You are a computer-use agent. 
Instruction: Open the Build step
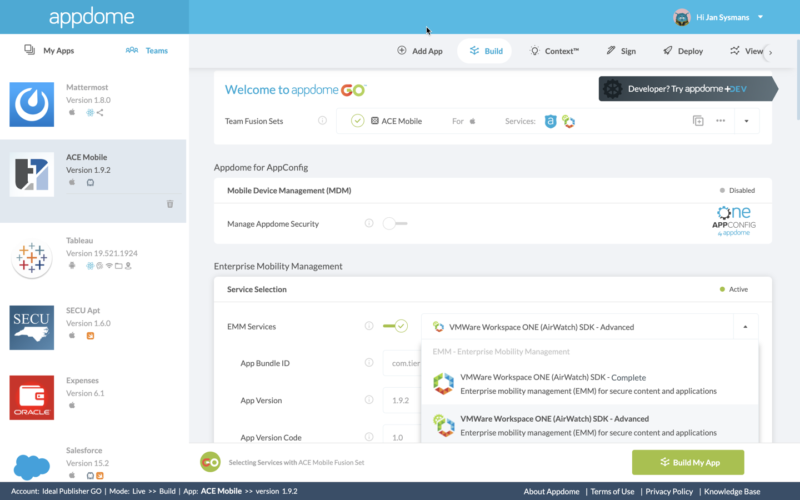(485, 51)
